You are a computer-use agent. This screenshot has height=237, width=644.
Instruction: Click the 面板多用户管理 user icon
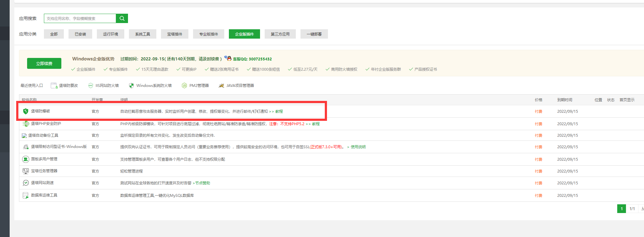26,159
